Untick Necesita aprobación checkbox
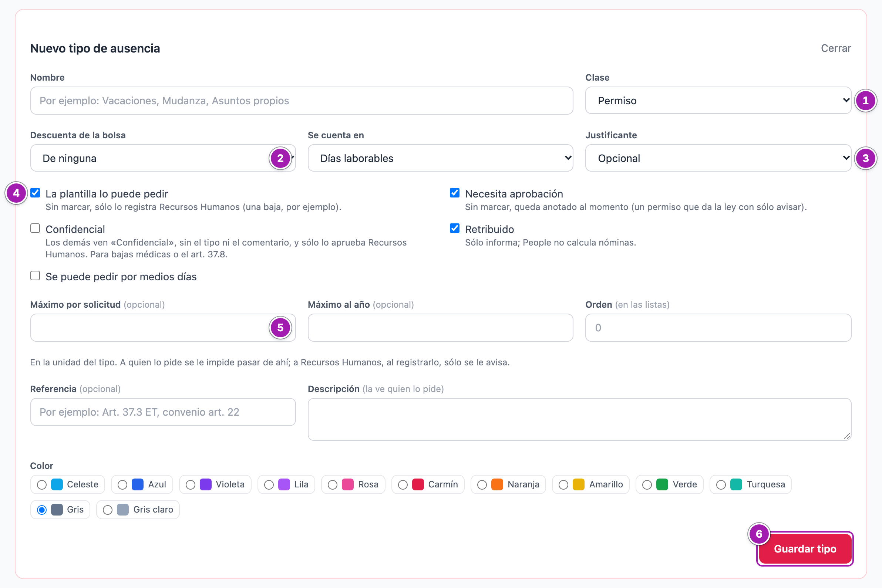This screenshot has width=882, height=588. (455, 193)
